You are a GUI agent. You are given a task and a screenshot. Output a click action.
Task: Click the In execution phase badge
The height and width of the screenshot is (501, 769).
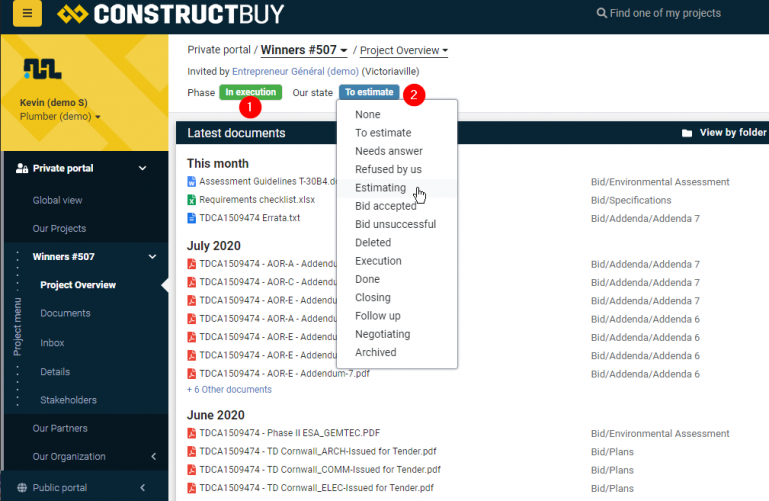coord(251,92)
